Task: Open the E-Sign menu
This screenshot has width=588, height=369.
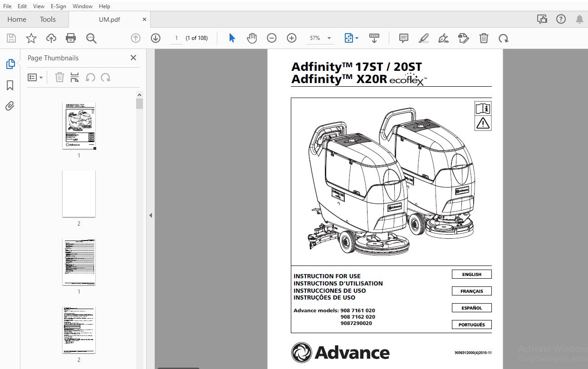Action: pyautogui.click(x=59, y=6)
